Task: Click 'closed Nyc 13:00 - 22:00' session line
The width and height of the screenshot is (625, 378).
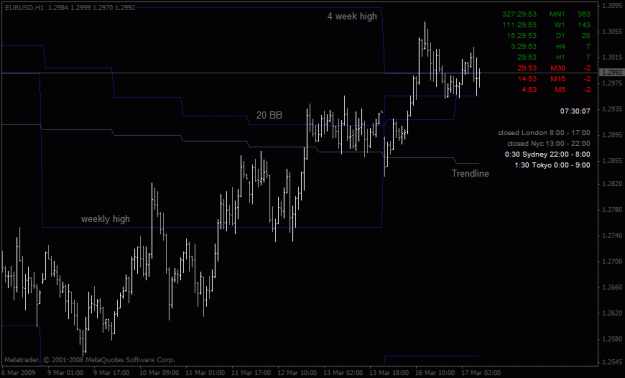Action: coord(549,144)
